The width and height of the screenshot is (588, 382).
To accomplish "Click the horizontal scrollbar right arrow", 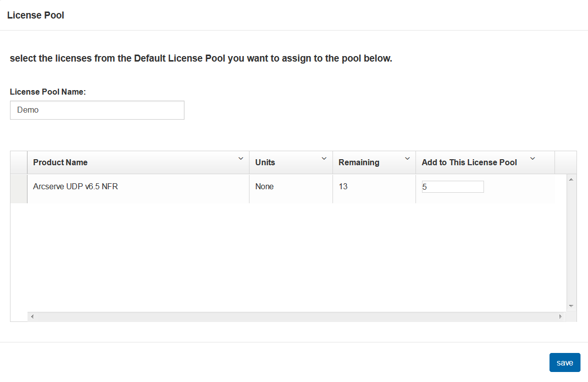I will (x=560, y=316).
